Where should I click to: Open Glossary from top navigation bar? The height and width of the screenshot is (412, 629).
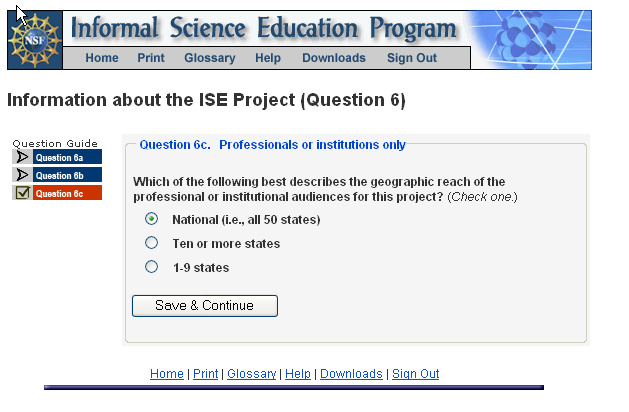210,58
